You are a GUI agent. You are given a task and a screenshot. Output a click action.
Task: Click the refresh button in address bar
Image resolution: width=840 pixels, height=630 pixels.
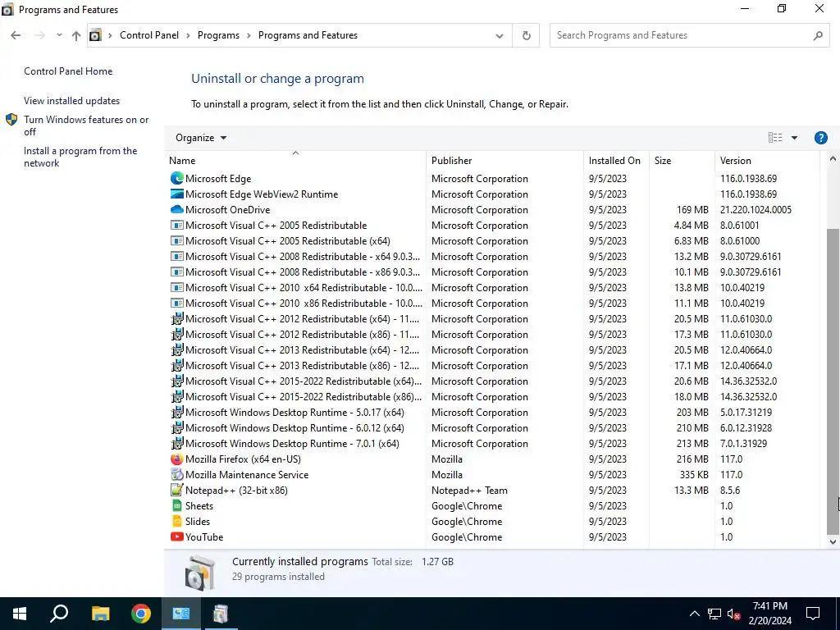pos(526,35)
